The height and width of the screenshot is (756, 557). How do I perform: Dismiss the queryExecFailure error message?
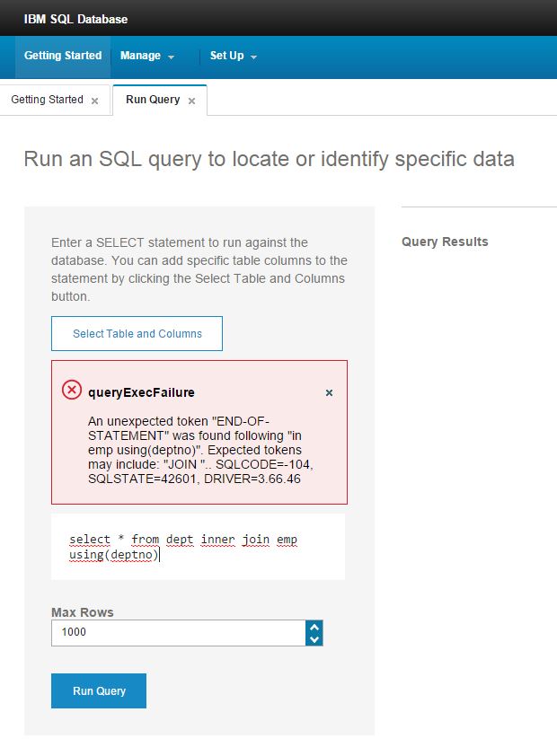[329, 392]
